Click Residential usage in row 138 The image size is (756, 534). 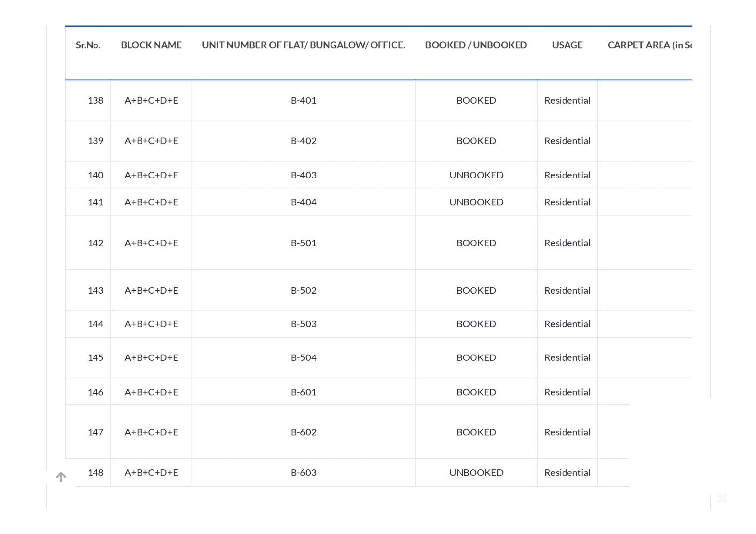click(567, 100)
